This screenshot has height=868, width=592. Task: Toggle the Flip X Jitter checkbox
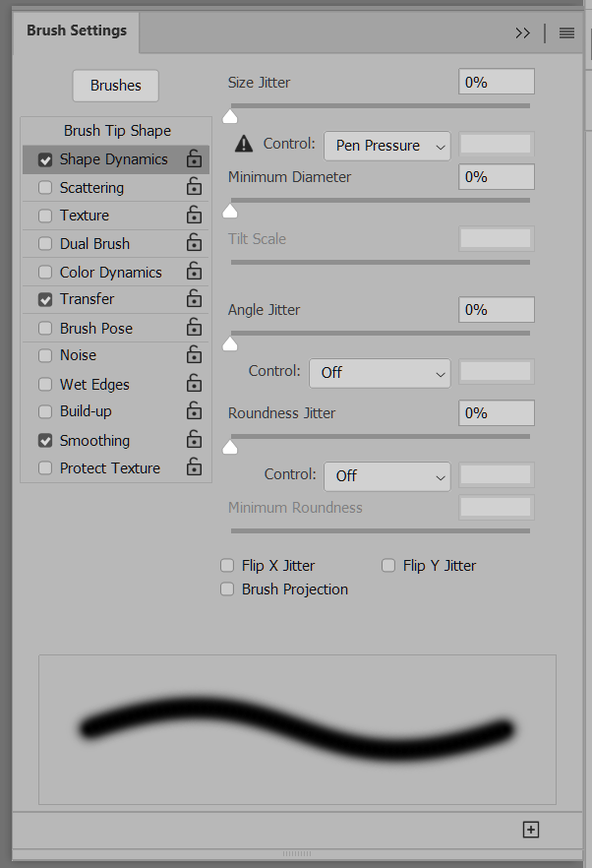coord(227,565)
